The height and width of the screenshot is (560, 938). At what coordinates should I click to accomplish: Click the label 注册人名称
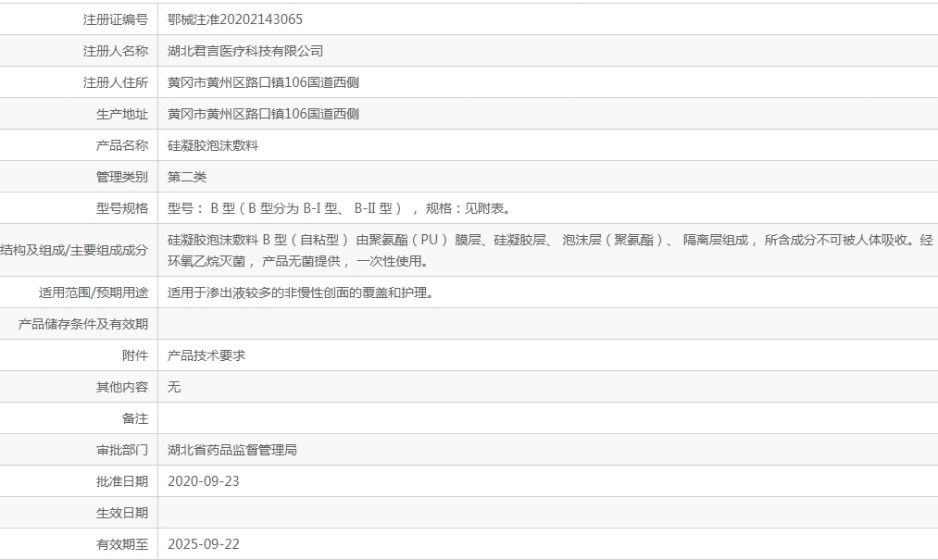pos(116,51)
